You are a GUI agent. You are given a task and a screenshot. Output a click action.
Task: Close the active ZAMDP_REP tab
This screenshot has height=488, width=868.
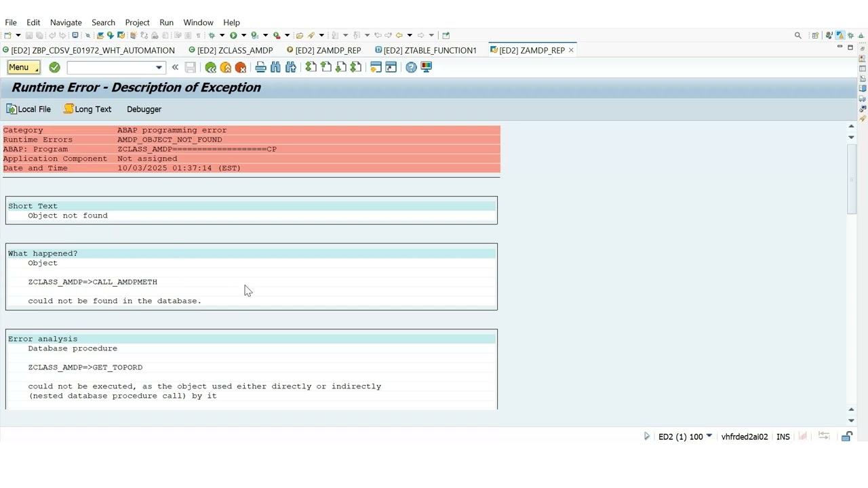[571, 50]
